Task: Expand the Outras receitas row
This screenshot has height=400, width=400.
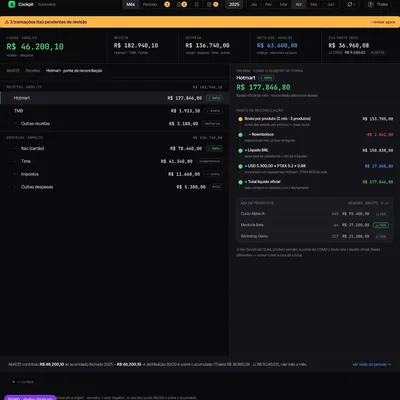Action: click(x=114, y=124)
